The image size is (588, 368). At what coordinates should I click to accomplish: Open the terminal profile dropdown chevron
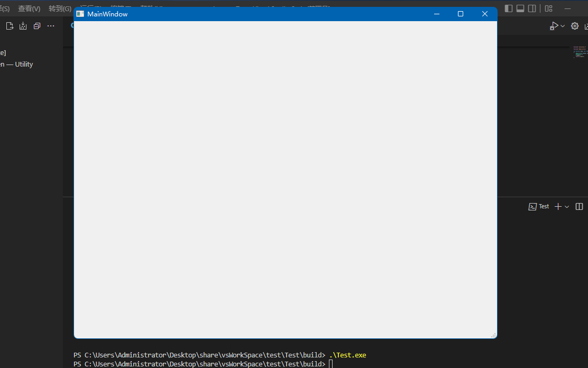point(567,206)
